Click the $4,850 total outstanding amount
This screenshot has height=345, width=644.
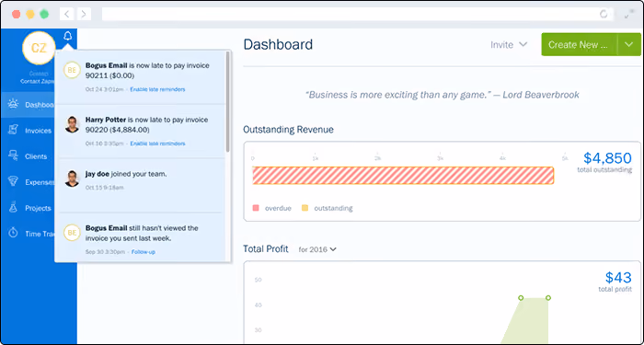coord(607,158)
